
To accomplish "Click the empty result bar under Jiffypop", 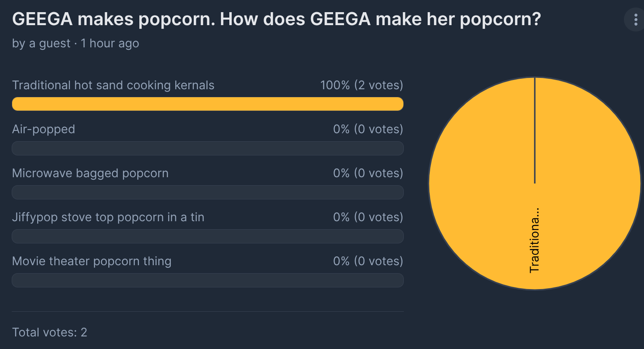I will (208, 236).
